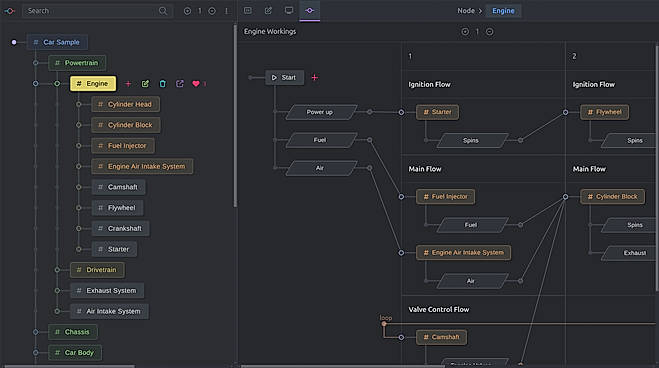Screen dimensions: 659x368
Task: Switch to the presentation monitor tab icon
Action: tap(289, 11)
